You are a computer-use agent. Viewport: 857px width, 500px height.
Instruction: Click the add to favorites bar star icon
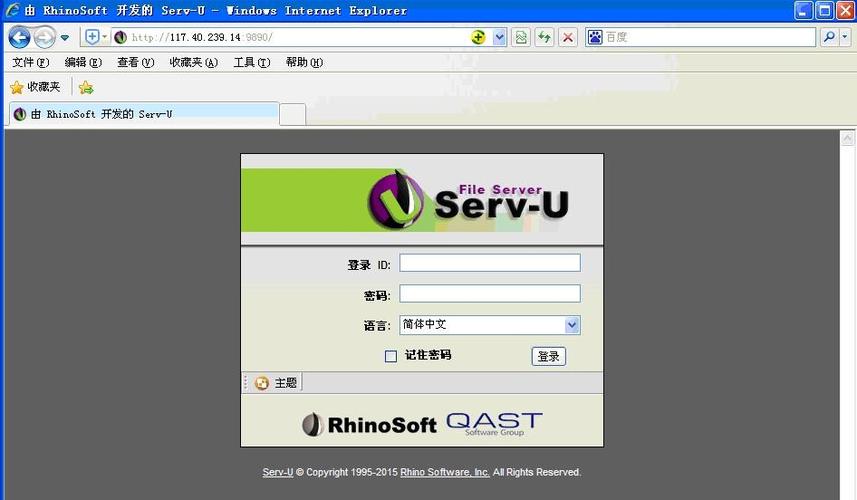click(x=86, y=87)
